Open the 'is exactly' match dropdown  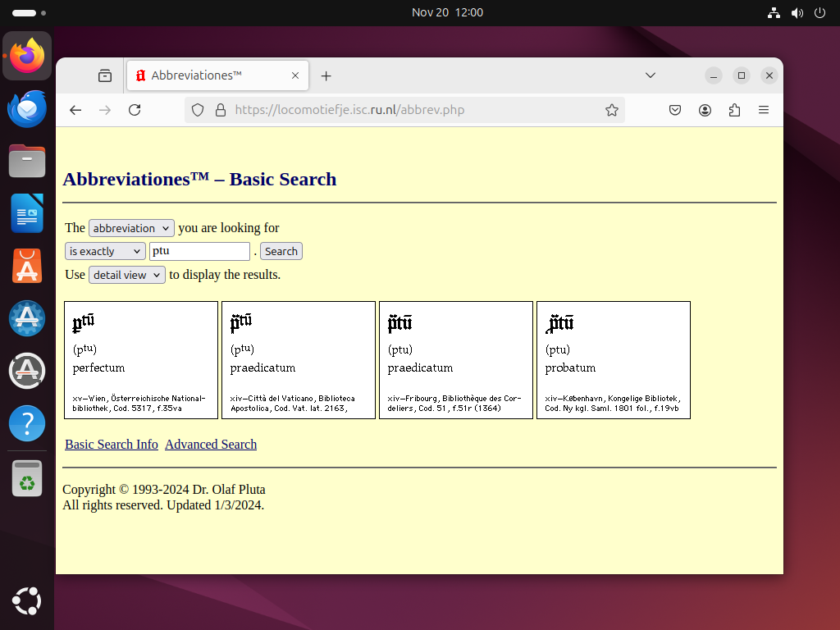[x=105, y=252]
